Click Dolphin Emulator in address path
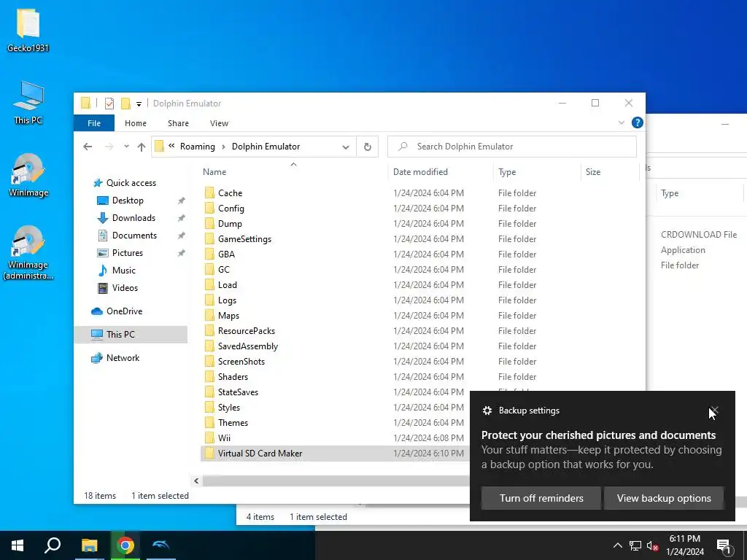747x560 pixels. click(x=266, y=147)
